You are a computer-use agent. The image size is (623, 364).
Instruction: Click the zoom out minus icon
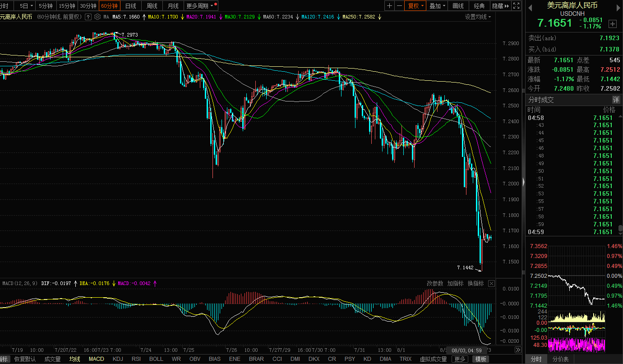pyautogui.click(x=399, y=6)
